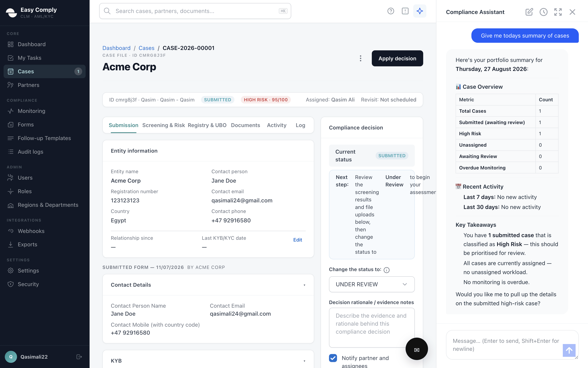Open Settings in the sidebar
Viewport: 588px width, 368px height.
45,270
